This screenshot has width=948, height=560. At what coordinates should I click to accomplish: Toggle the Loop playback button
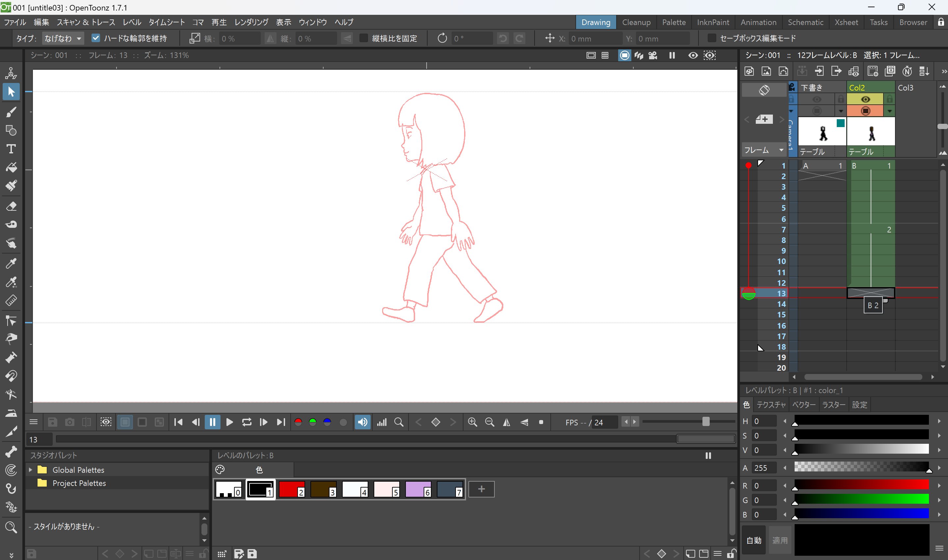pos(247,422)
